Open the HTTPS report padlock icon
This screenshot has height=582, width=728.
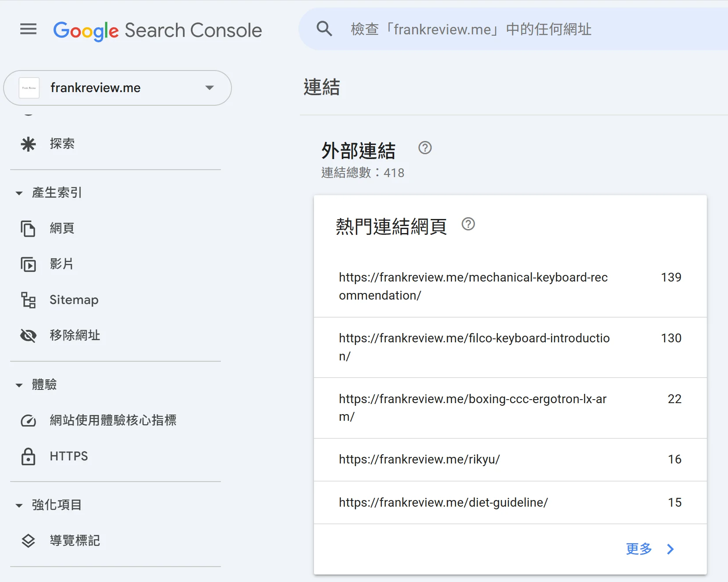[28, 456]
